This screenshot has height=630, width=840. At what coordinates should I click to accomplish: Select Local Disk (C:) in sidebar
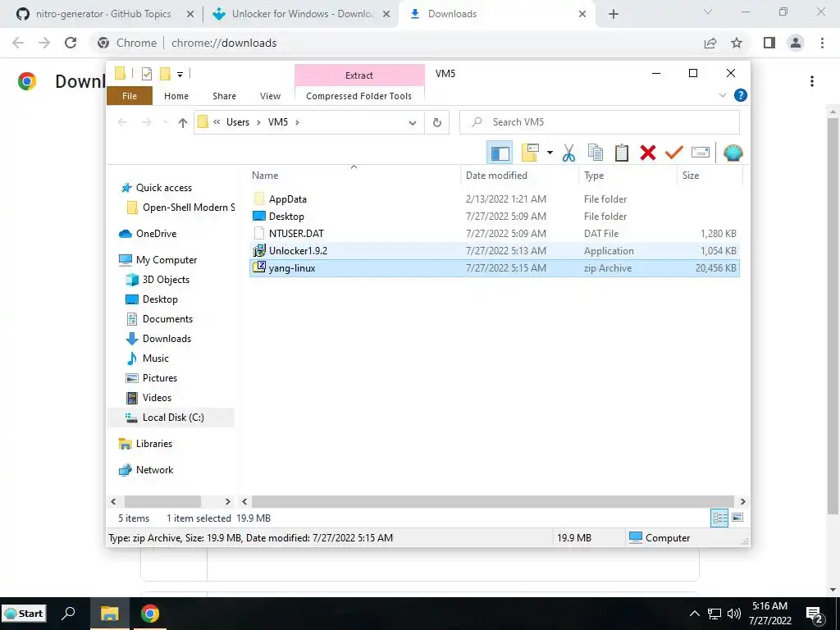171,418
